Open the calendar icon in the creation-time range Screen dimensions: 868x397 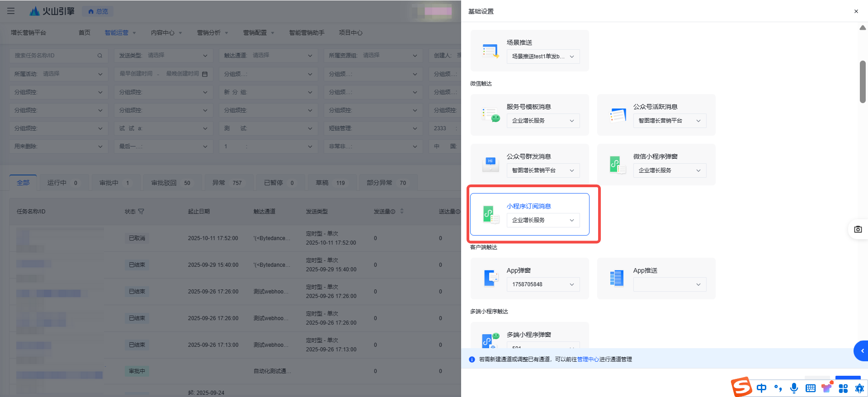coord(205,74)
